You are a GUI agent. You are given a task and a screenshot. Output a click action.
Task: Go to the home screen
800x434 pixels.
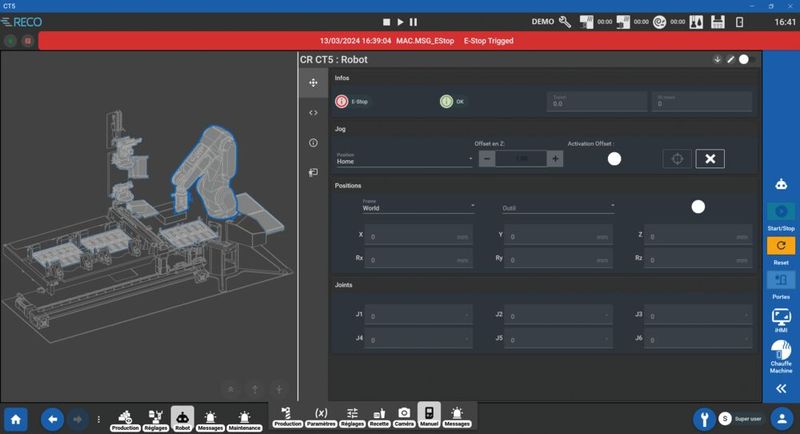coord(15,418)
